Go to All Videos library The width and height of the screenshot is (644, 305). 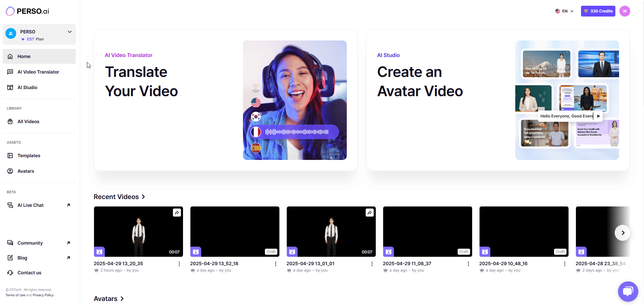tap(39, 121)
